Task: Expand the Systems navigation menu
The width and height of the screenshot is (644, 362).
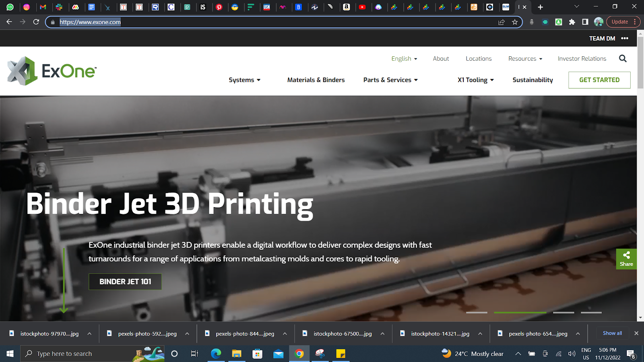Action: click(x=244, y=80)
